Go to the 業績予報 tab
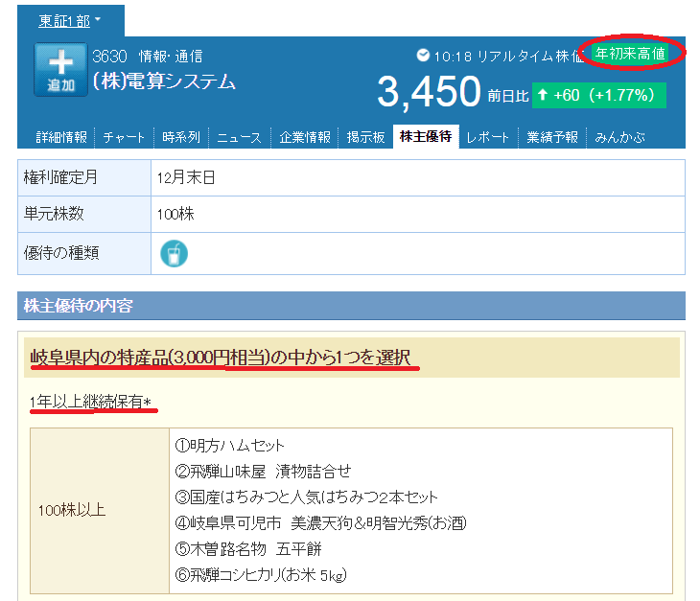 coord(552,137)
